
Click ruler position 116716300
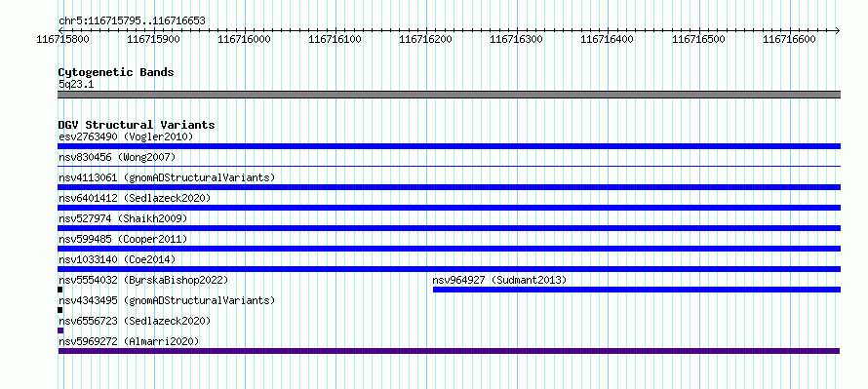tap(517, 39)
